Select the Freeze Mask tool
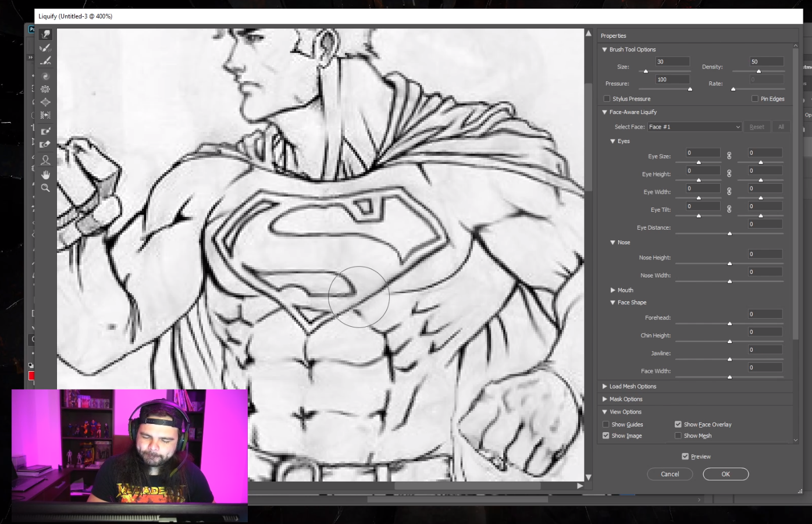The height and width of the screenshot is (524, 812). click(45, 131)
